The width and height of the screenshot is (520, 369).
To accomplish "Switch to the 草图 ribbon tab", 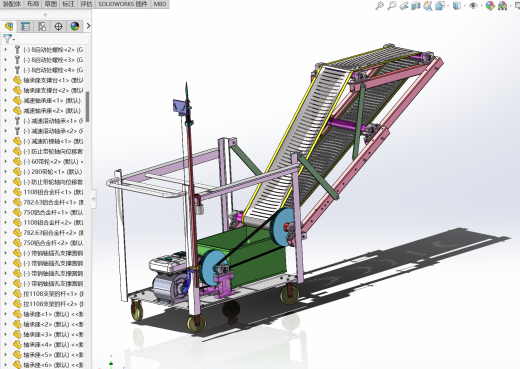I will coord(51,4).
